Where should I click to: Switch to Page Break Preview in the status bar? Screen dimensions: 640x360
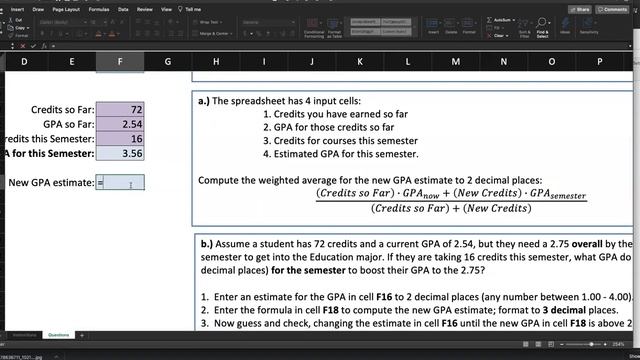pos(551,344)
